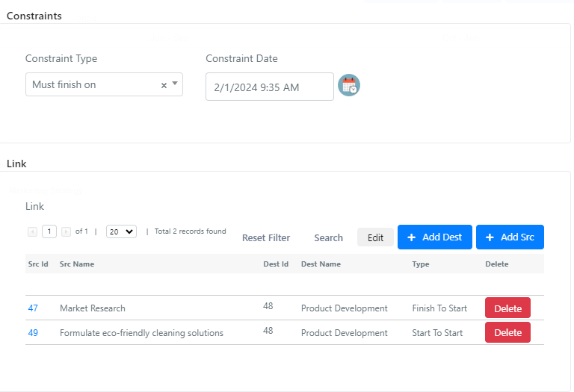Image resolution: width=574 pixels, height=392 pixels.
Task: Select 'Formulate eco-friendly cleaning solutions' cell
Action: 141,333
